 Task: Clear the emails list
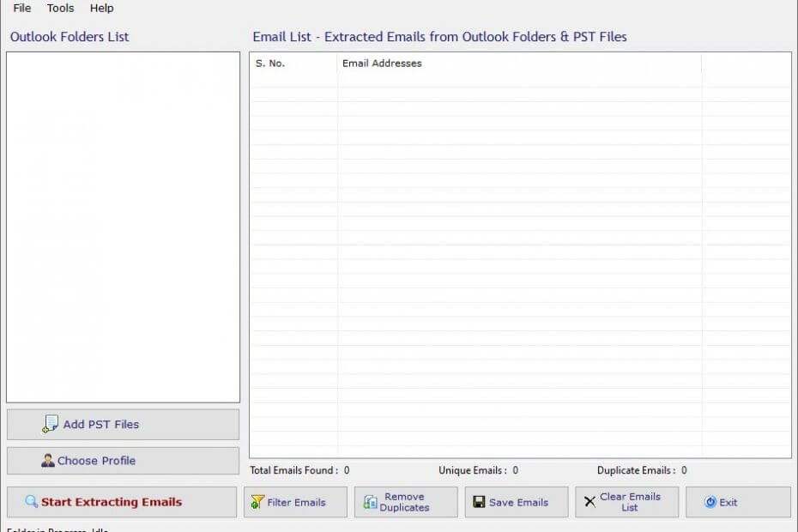tap(626, 502)
